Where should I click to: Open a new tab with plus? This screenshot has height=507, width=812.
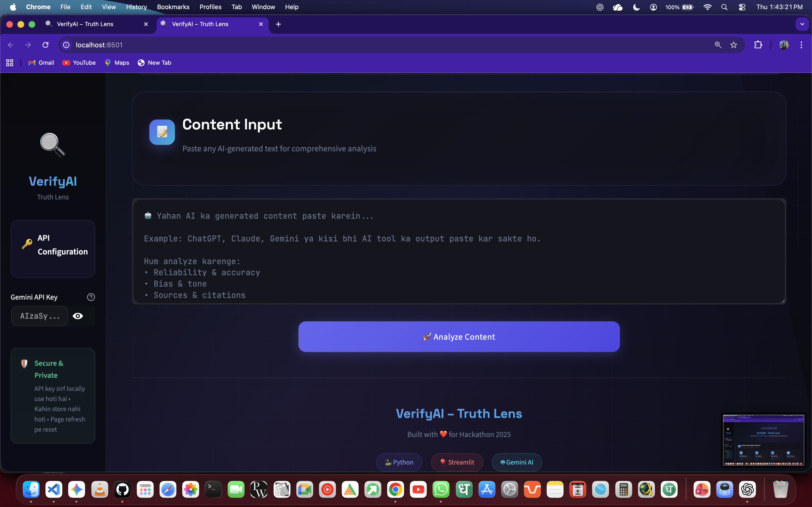coord(278,24)
